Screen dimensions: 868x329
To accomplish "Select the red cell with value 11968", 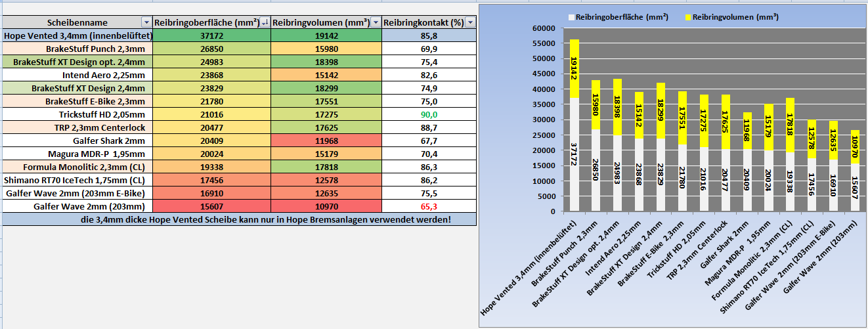I will 326,140.
